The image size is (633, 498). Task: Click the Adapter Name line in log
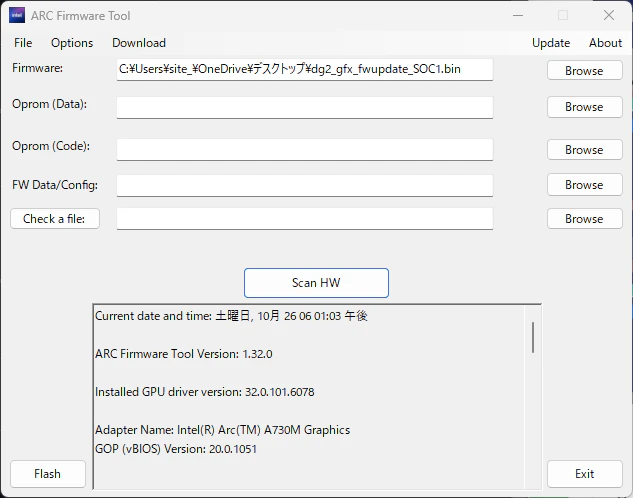click(222, 430)
